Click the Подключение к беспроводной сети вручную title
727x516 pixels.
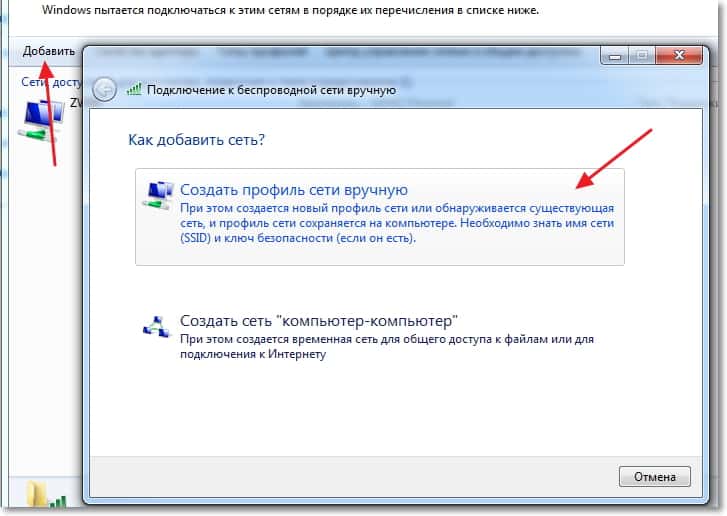[x=271, y=90]
